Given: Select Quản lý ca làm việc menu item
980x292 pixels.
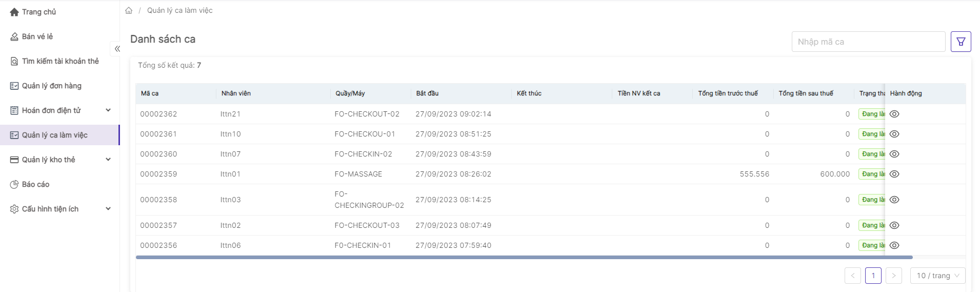Looking at the screenshot, I should coord(55,135).
